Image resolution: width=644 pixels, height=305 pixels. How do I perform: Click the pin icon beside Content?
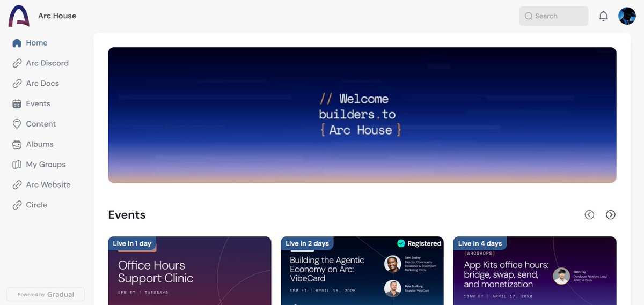tap(17, 124)
